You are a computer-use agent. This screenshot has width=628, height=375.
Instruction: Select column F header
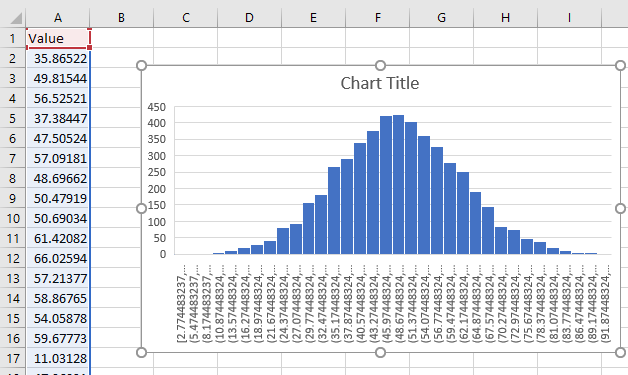378,18
